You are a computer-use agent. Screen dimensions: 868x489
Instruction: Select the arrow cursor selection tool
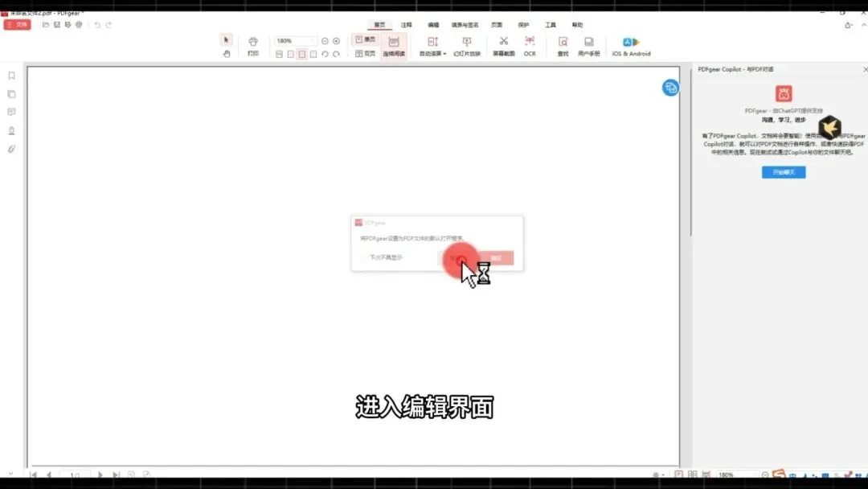pyautogui.click(x=226, y=40)
